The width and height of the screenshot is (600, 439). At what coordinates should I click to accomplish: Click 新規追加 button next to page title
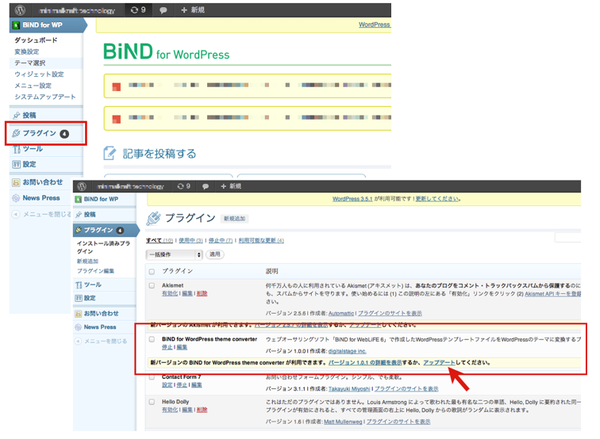[235, 219]
